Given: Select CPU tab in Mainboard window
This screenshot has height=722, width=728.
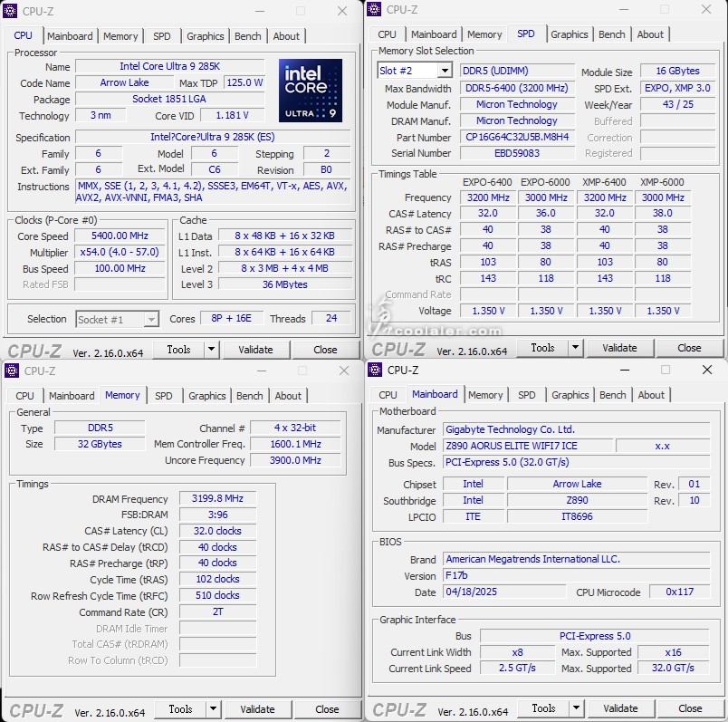Looking at the screenshot, I should tap(388, 395).
